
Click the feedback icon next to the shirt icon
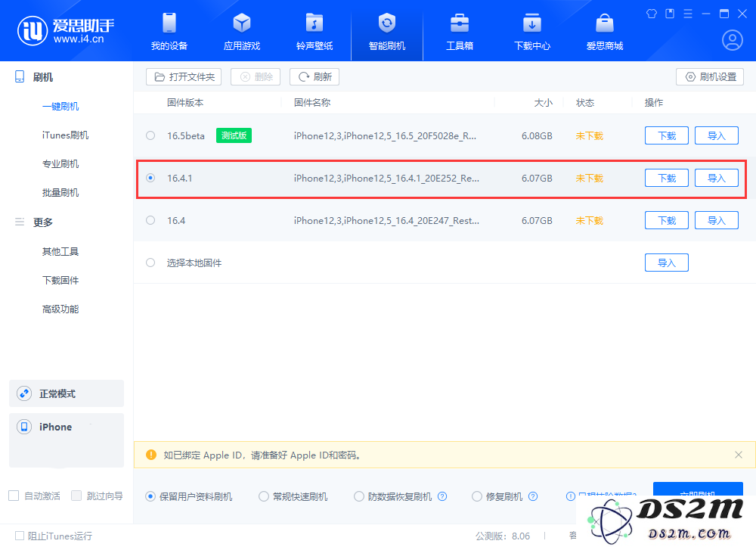click(x=670, y=14)
